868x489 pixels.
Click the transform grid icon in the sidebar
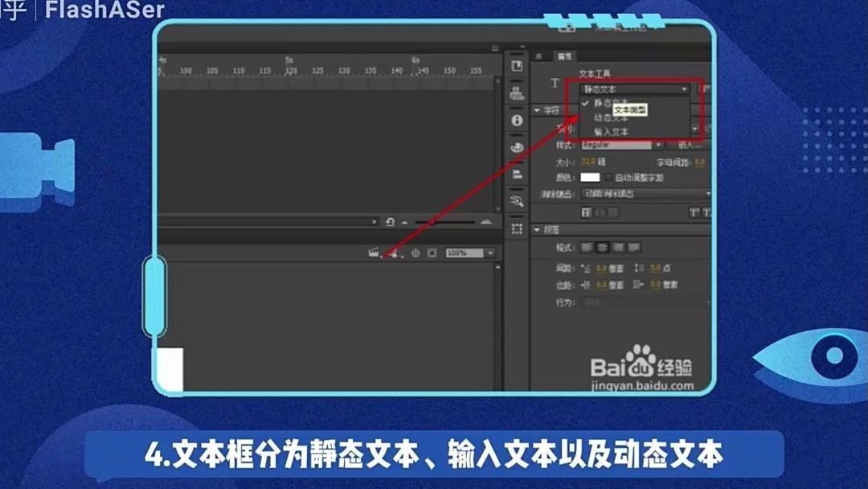click(517, 228)
